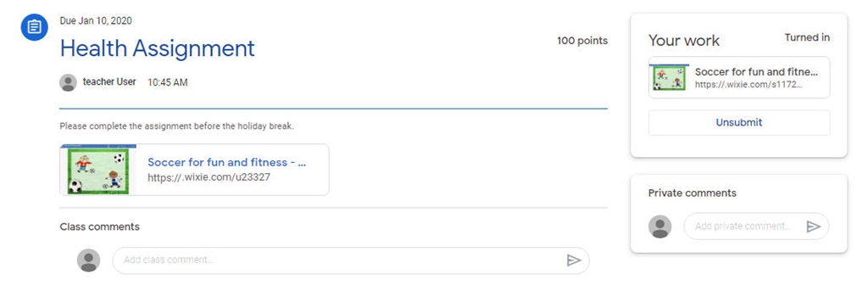Click the Your work heading
The height and width of the screenshot is (308, 868).
click(x=684, y=41)
